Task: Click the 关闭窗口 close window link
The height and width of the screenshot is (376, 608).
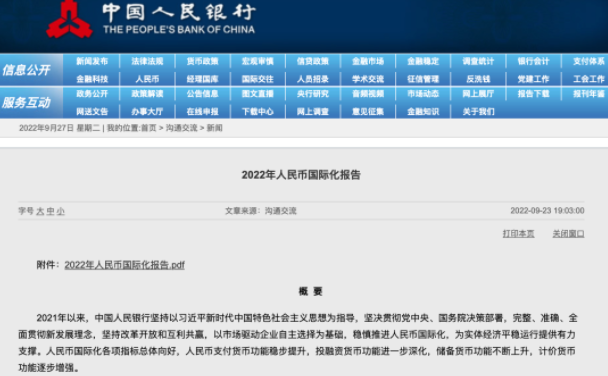Action: pos(568,234)
